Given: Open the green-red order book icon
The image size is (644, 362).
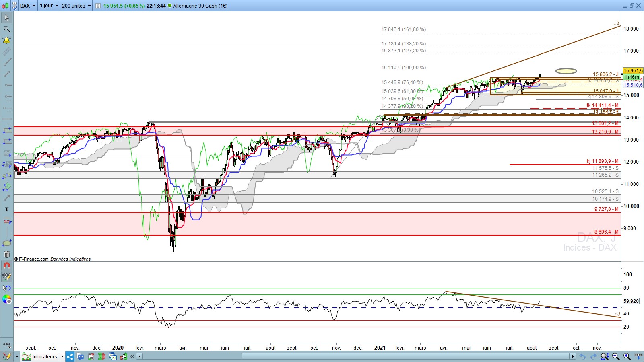Looking at the screenshot, I should [102, 356].
